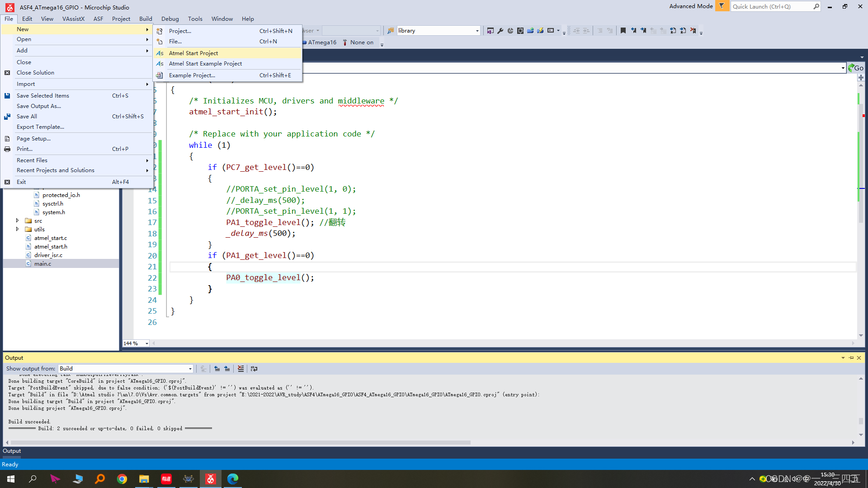
Task: Open Microsoft Edge from the taskbar
Action: tap(233, 479)
